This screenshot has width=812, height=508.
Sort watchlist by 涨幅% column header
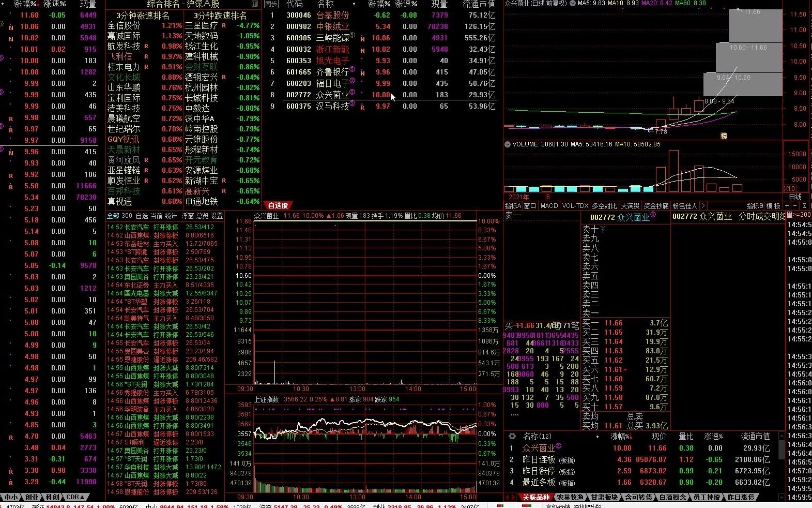380,4
